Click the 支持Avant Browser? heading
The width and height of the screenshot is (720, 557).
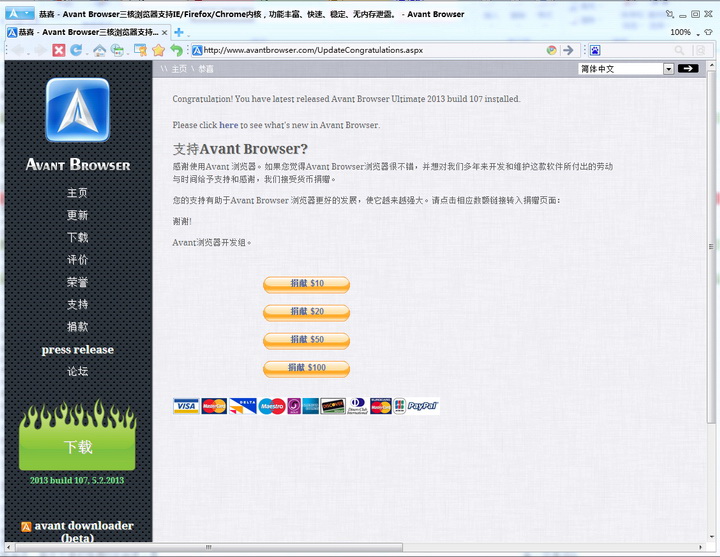coord(240,149)
